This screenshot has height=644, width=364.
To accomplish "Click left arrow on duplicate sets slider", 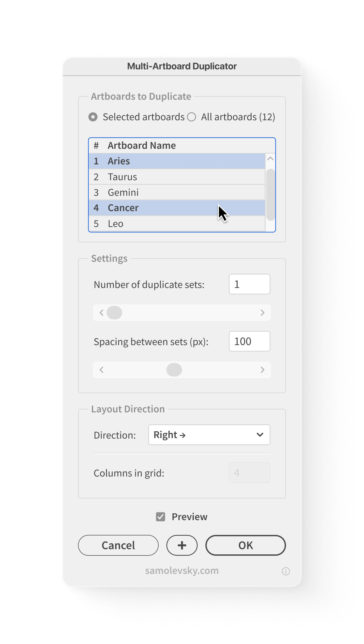I will coord(101,313).
